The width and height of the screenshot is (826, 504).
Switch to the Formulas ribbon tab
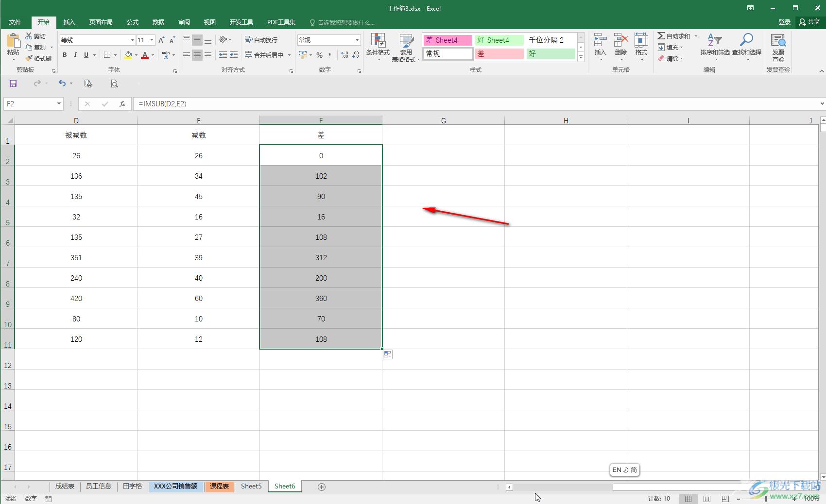point(133,22)
